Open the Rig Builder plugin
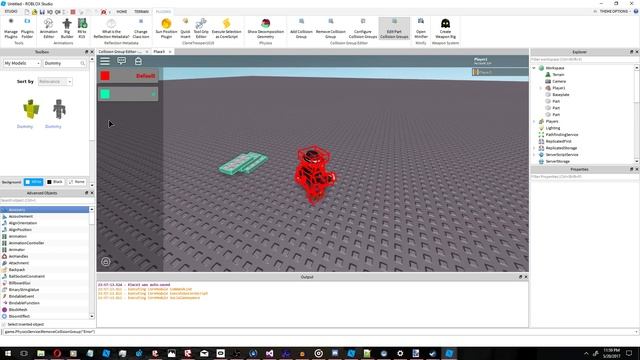Screen dimensions: 640x360 [67, 28]
